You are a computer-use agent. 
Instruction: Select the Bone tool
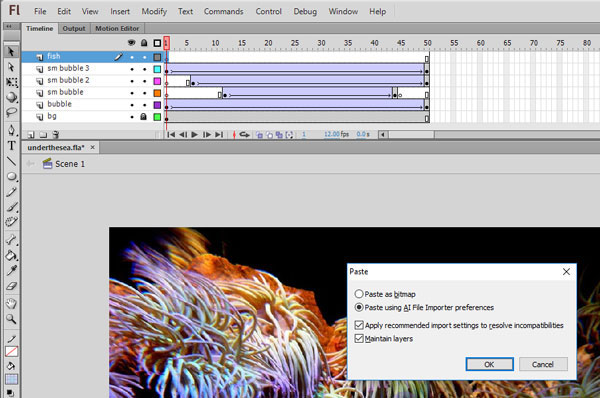coord(11,240)
